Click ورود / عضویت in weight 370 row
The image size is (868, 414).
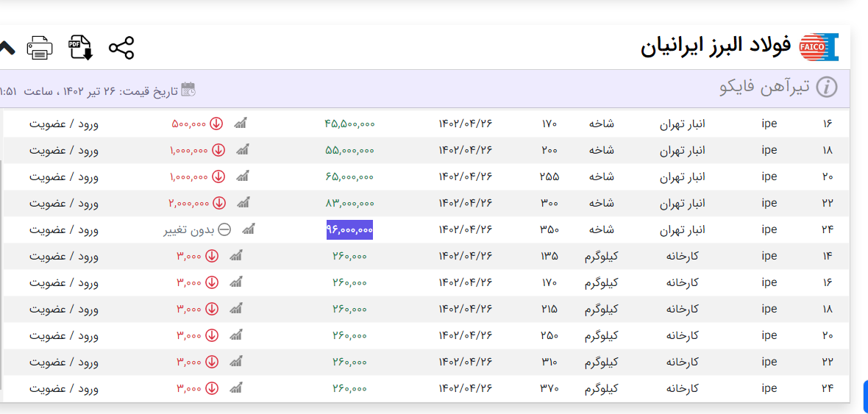click(64, 388)
